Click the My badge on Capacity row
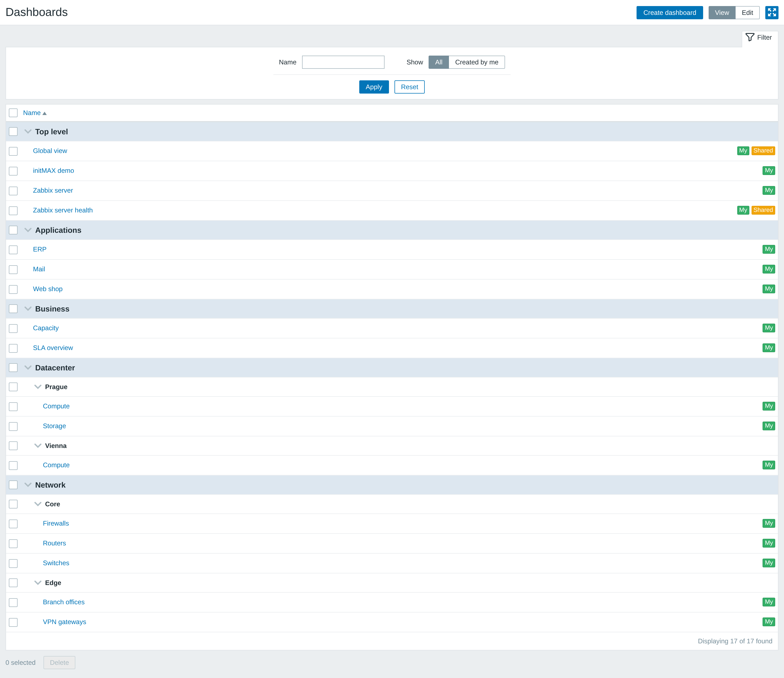The image size is (784, 678). (x=769, y=328)
